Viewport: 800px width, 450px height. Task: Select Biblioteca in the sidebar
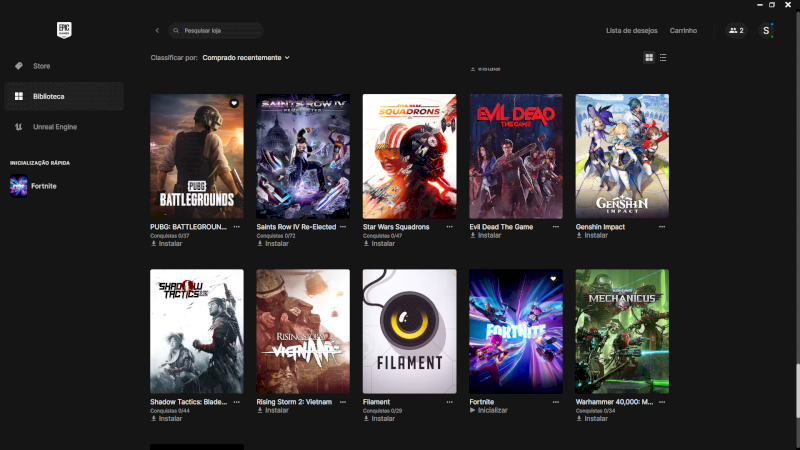click(x=48, y=96)
